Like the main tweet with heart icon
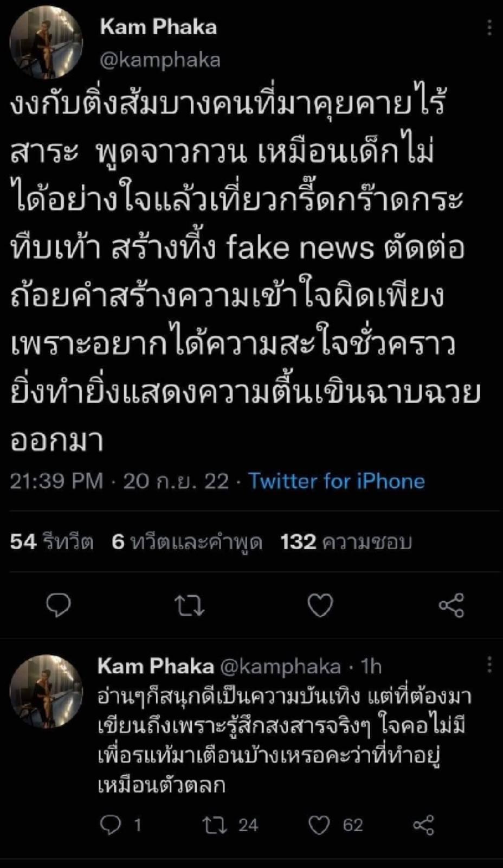 320,605
